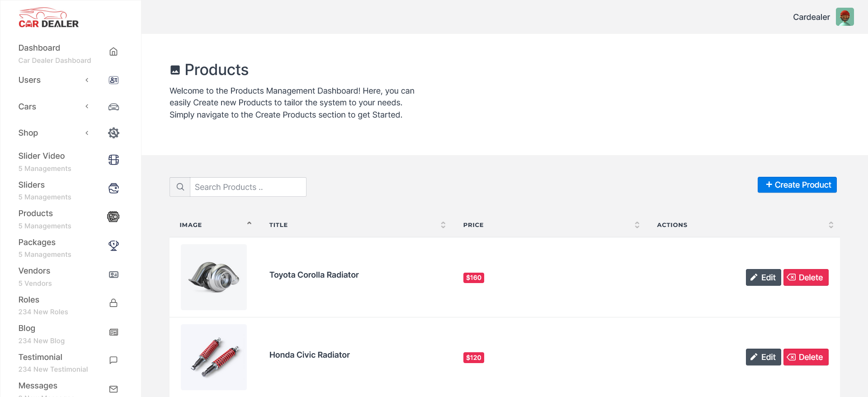
Task: Open the Vendors menu item
Action: click(x=34, y=271)
